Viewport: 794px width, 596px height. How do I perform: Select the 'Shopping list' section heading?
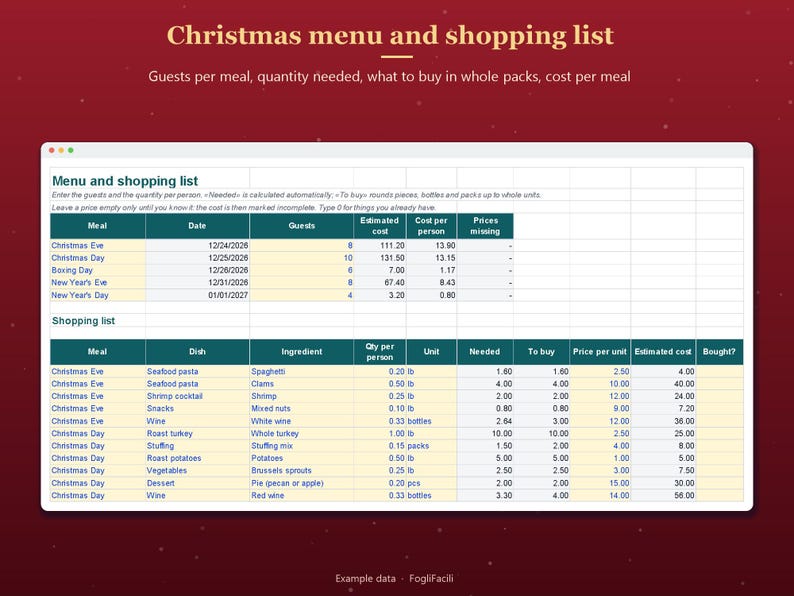click(x=98, y=321)
